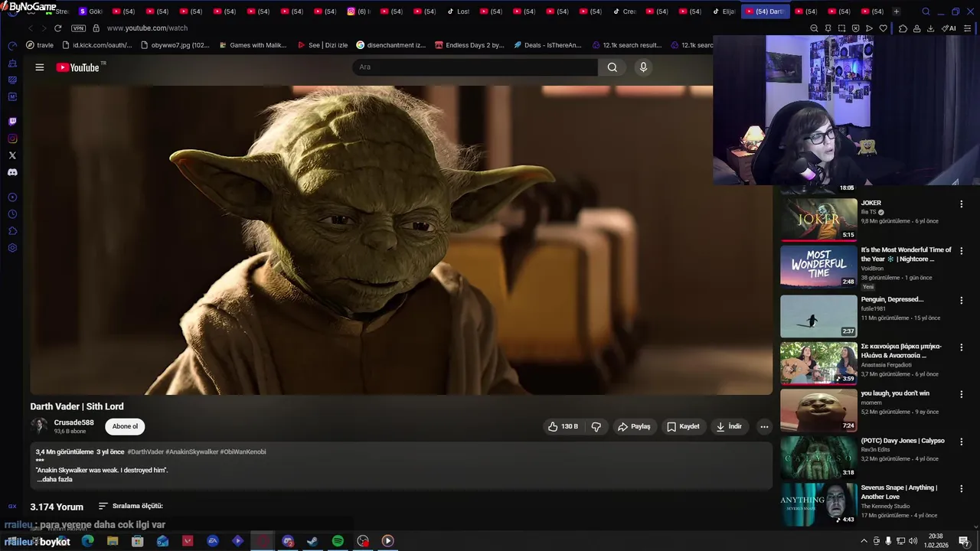Open options for "Severus Snape | Anything" video
The image size is (980, 551).
tap(961, 489)
